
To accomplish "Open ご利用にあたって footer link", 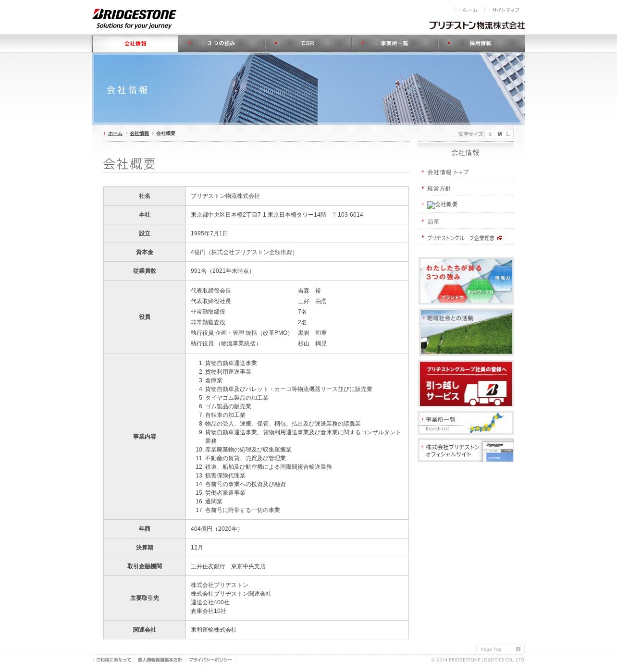I will point(113,660).
